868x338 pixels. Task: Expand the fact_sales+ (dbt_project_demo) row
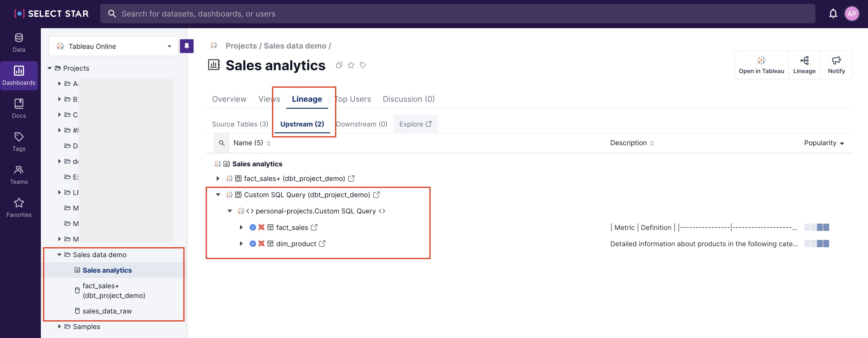point(218,178)
